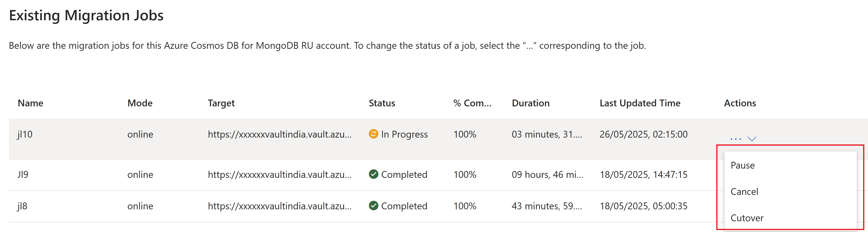868x232 pixels.
Task: Select Pause from the actions menu
Action: pos(743,165)
